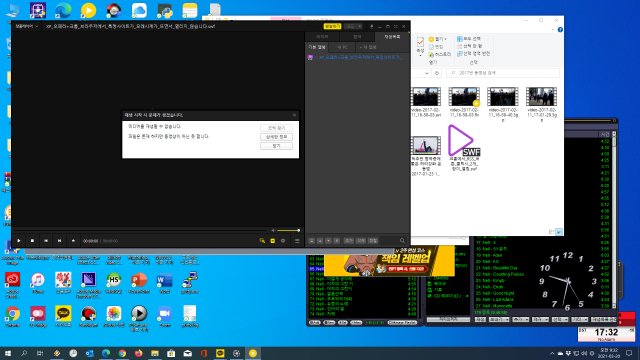Click the play button in the media player
The width and height of the screenshot is (640, 360).
click(x=19, y=241)
